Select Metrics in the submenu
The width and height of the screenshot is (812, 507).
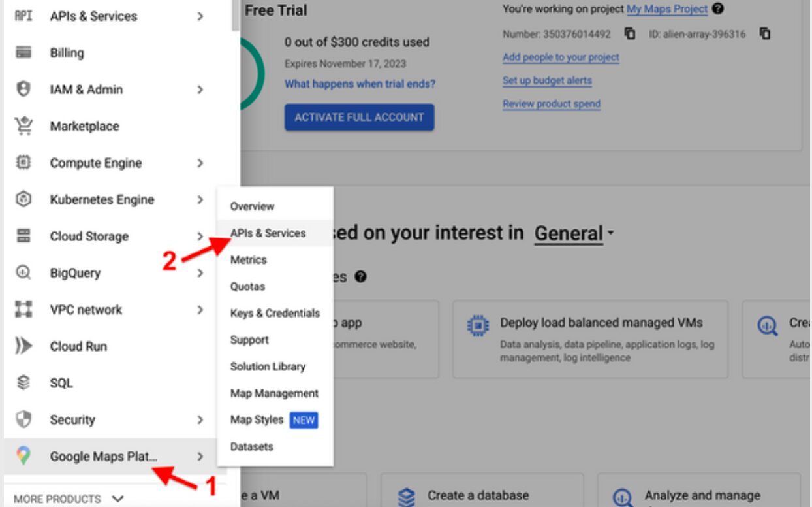pos(275,260)
